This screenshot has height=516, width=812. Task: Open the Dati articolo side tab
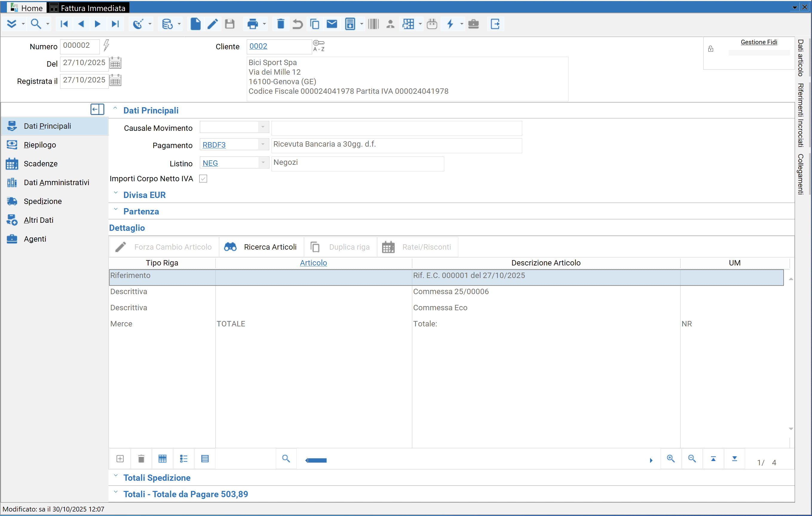coord(801,58)
